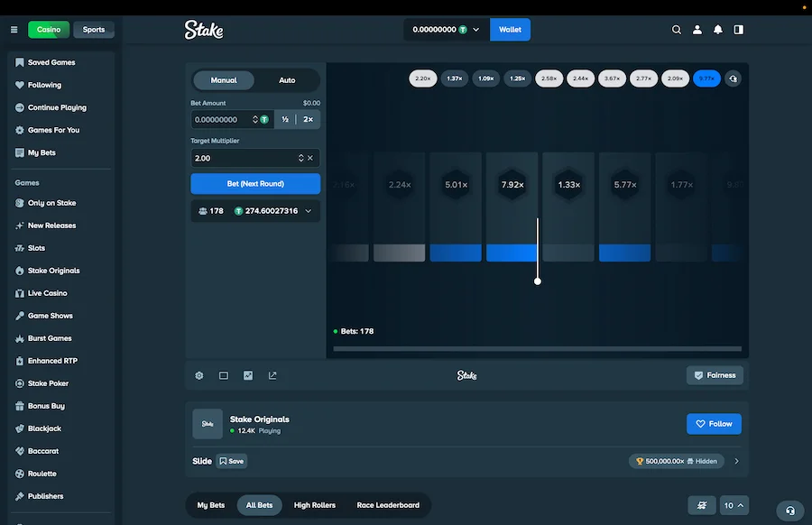Open the notifications bell icon
The image size is (812, 525).
(718, 30)
